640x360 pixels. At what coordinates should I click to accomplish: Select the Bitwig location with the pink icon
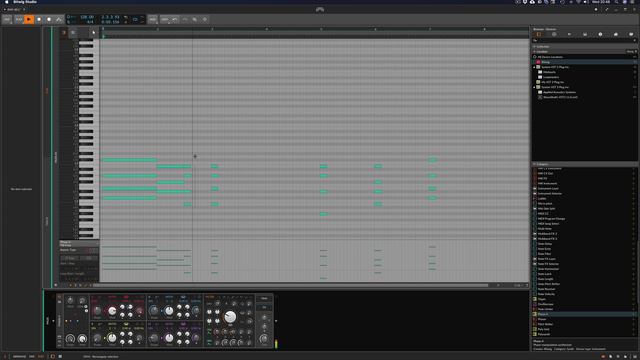click(584, 62)
